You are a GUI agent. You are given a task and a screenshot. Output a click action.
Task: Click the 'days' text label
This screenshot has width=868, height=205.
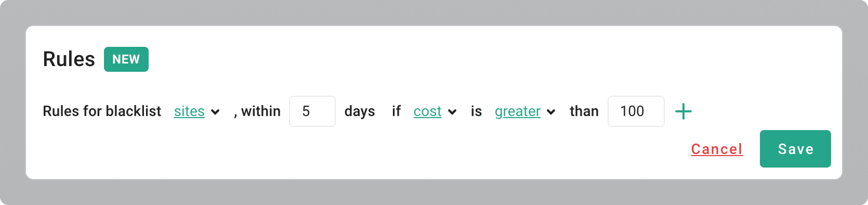pos(359,111)
